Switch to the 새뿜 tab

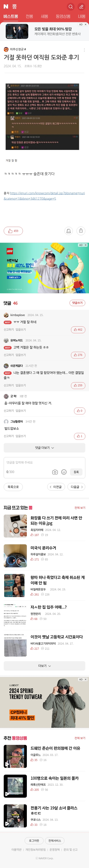44,16
